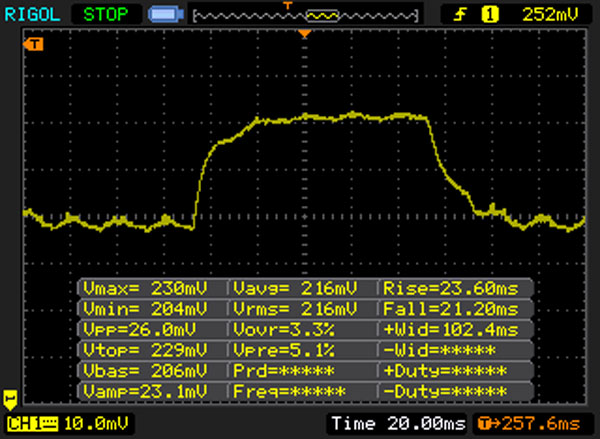Viewport: 600px width, 439px height.
Task: Click the trigger source channel 1 badge
Action: point(490,15)
